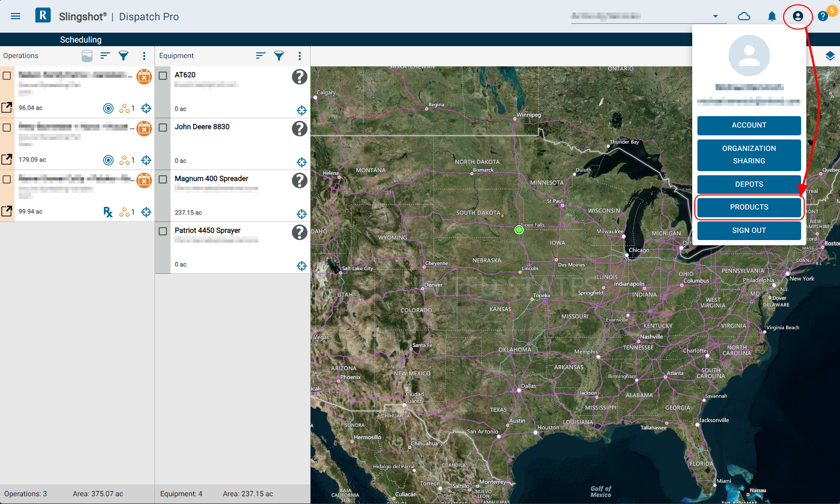
Task: Click the map layers icon
Action: [830, 56]
